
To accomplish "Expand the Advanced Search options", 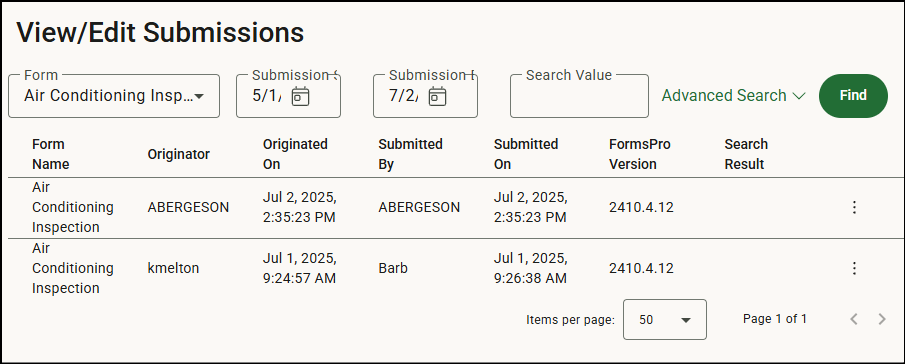I will (734, 96).
